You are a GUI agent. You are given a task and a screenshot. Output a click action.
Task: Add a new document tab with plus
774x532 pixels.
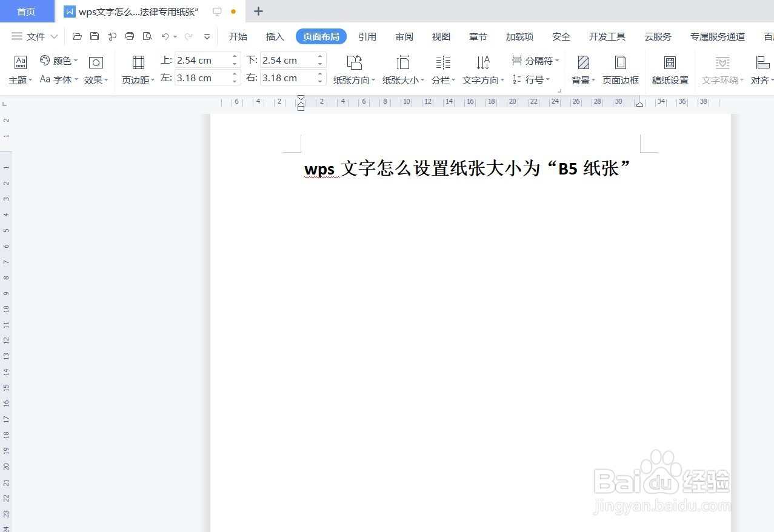point(258,11)
